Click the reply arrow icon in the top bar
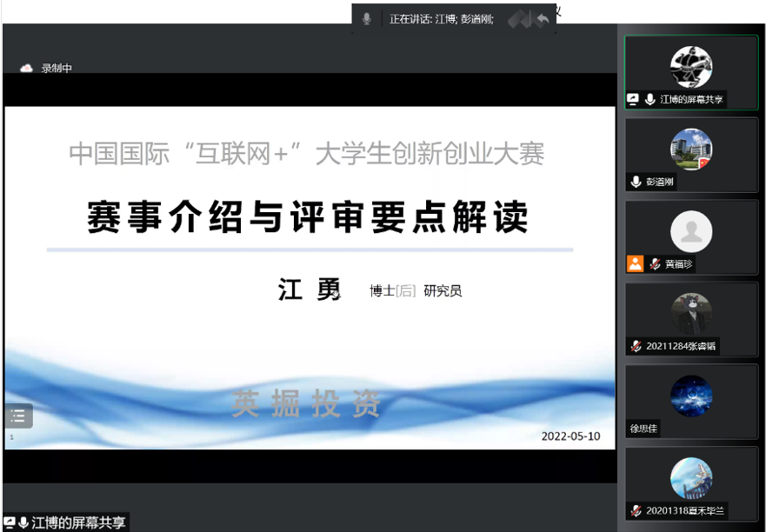This screenshot has width=766, height=532. pos(542,18)
